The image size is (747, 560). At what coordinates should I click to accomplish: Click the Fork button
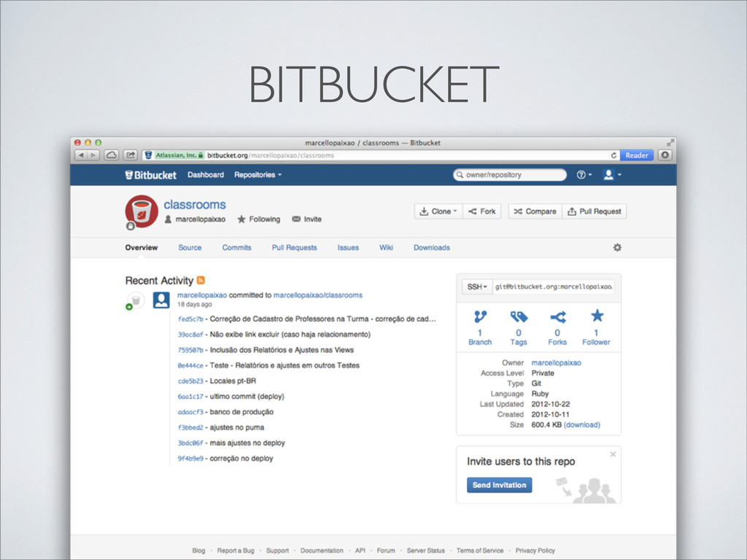[482, 211]
